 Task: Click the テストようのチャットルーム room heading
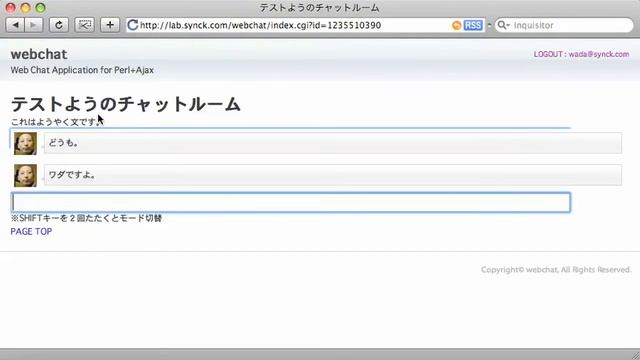[126, 104]
